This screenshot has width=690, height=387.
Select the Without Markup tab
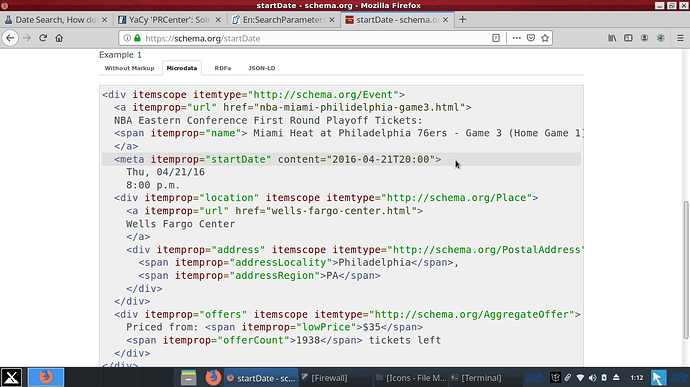129,68
